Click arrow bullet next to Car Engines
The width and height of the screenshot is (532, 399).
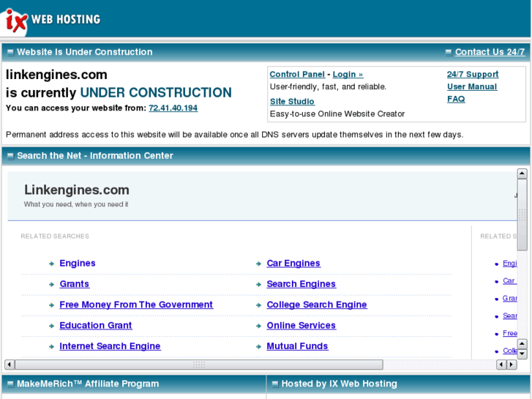[x=259, y=264]
